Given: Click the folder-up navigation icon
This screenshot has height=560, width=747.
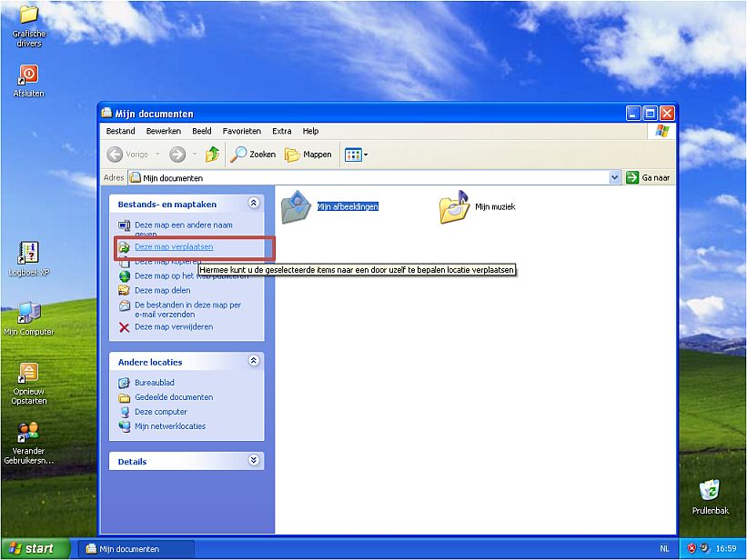Looking at the screenshot, I should click(212, 154).
